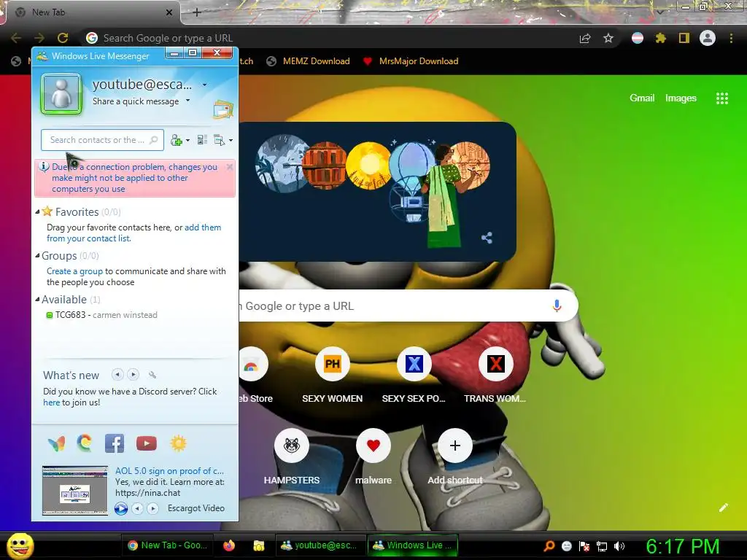Open the account name dropdown arrow
This screenshot has height=560, width=747.
tap(204, 85)
